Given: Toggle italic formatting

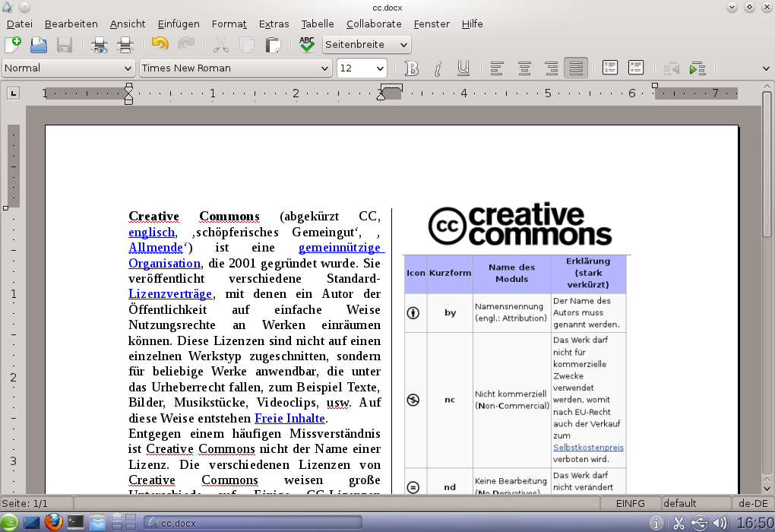Looking at the screenshot, I should point(438,68).
